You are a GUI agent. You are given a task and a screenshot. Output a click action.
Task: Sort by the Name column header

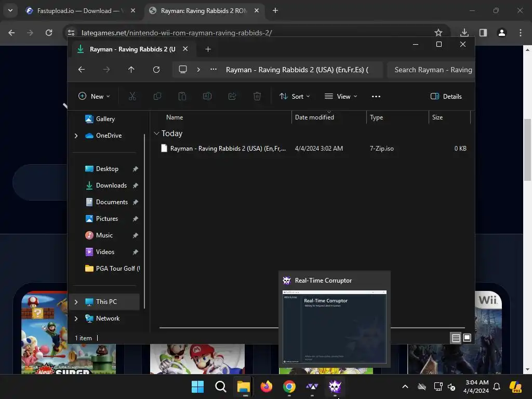pos(175,117)
